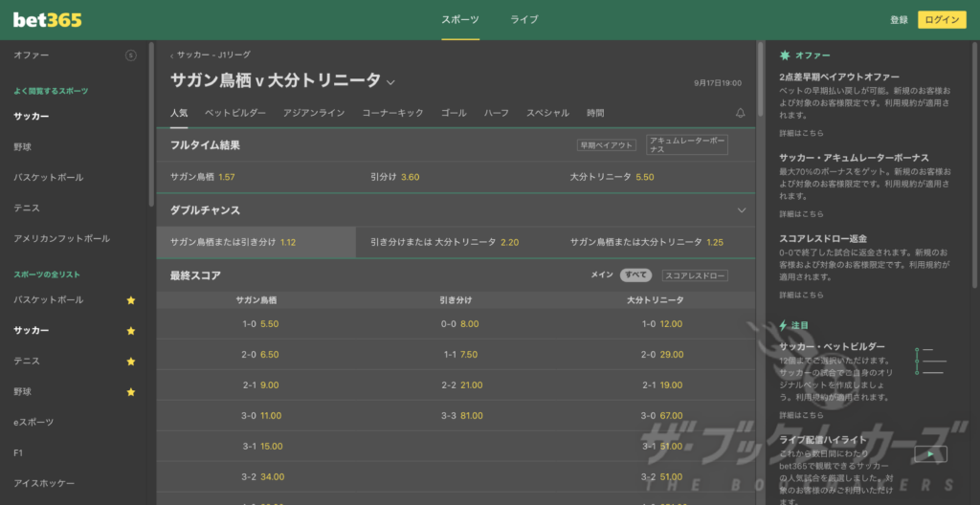Open 詳細はこちら under 2点差早期ペイアウトオファー
The image size is (980, 505).
(x=801, y=133)
